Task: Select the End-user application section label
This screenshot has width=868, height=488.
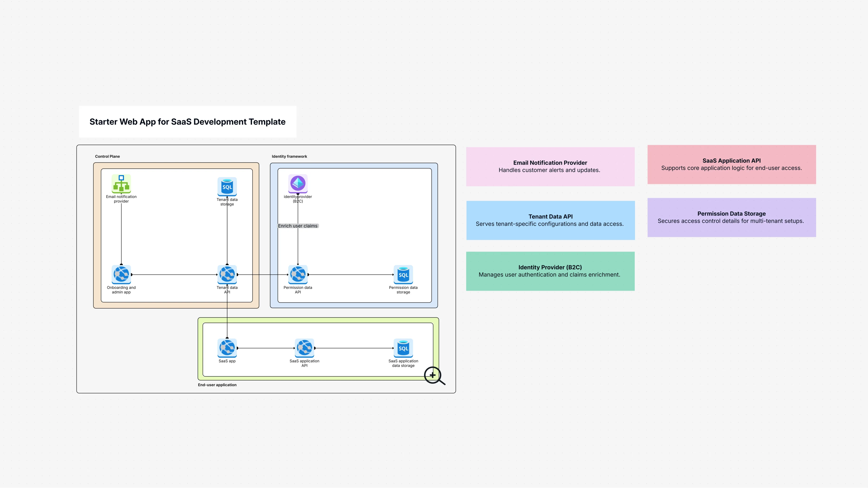Action: 217,385
